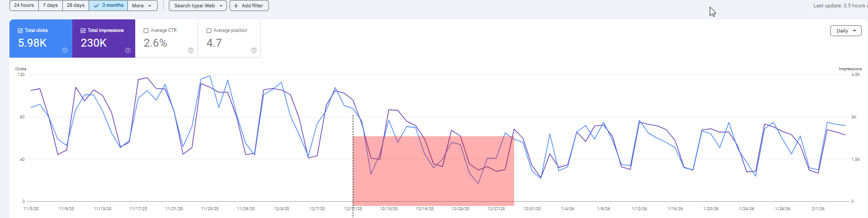Screen dimensions: 868x218
Task: Switch to the 7 days range
Action: [50, 5]
